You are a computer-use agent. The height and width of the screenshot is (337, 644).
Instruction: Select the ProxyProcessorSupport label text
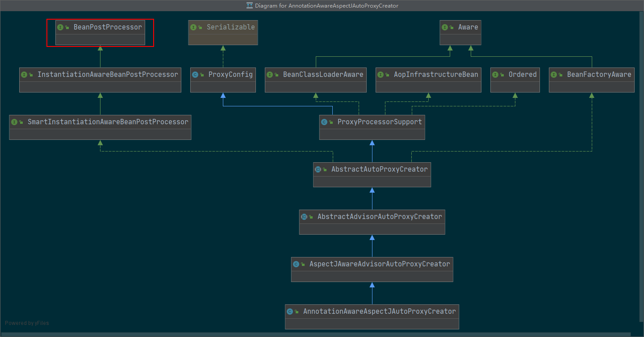point(380,122)
